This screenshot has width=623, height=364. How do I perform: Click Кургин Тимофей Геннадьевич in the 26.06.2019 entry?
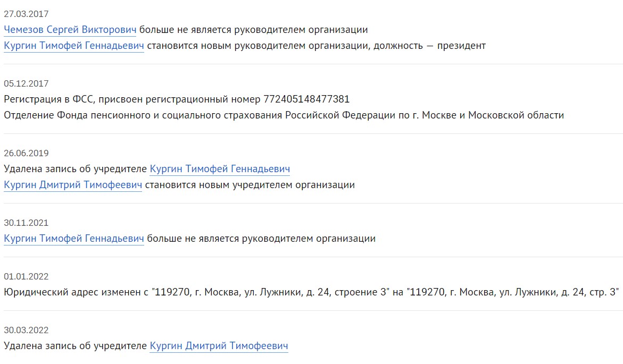point(220,169)
